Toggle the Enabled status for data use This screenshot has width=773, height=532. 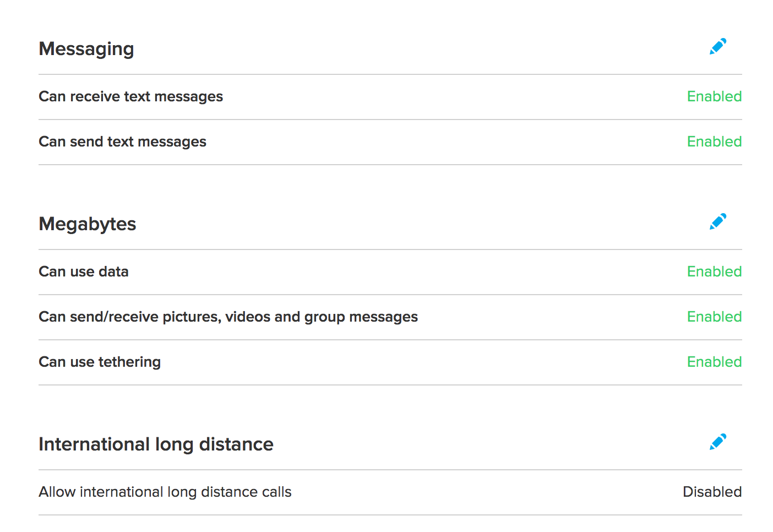pos(714,272)
